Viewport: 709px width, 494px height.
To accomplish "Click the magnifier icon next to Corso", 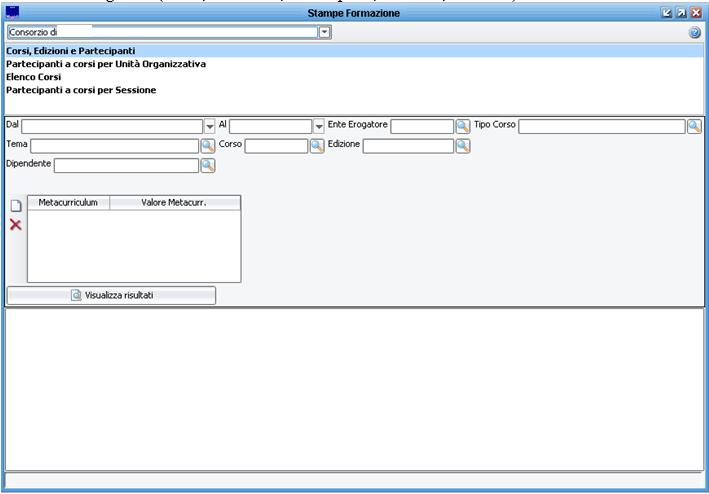I will [x=317, y=145].
